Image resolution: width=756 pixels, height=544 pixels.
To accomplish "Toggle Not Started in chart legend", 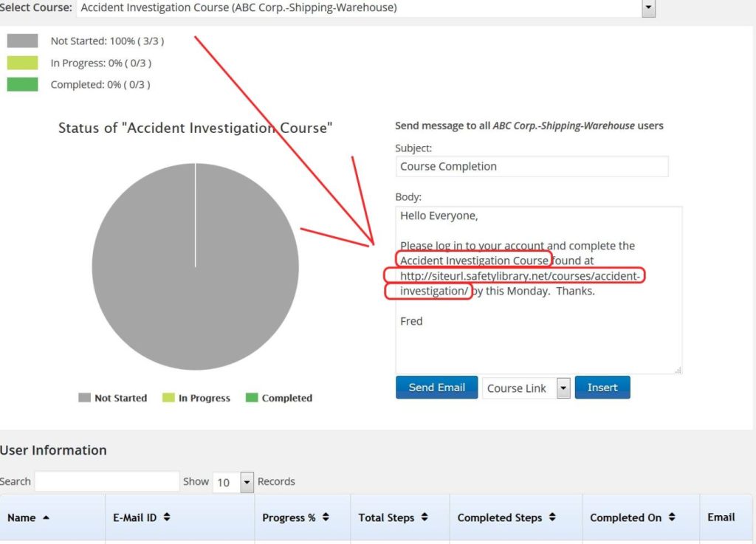I will [x=113, y=398].
